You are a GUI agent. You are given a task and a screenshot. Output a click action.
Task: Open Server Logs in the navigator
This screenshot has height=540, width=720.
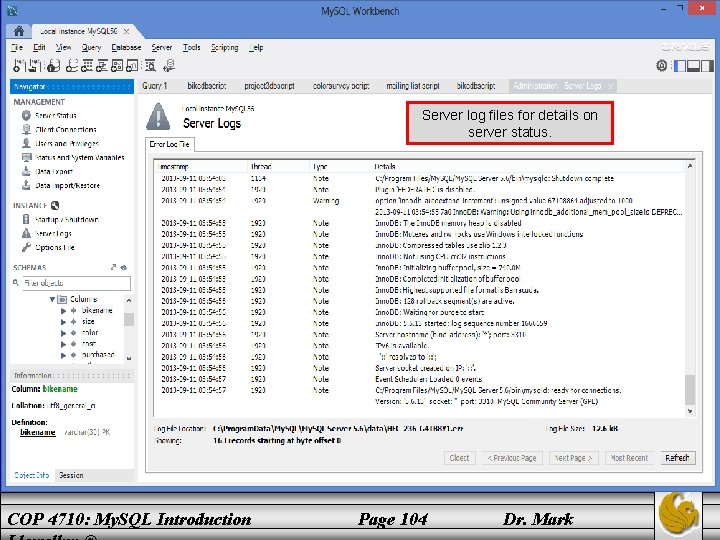(53, 233)
